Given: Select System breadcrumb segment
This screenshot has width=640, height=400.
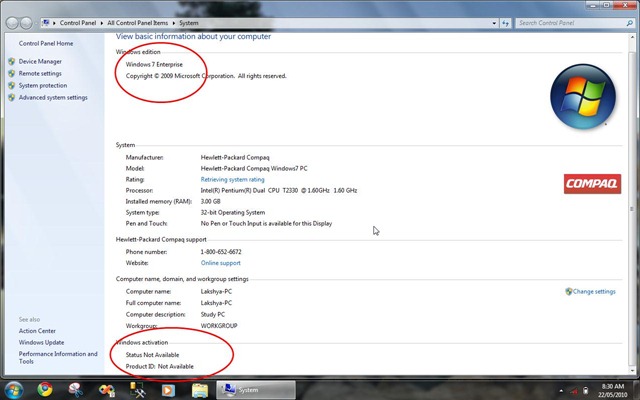Looking at the screenshot, I should pyautogui.click(x=189, y=23).
